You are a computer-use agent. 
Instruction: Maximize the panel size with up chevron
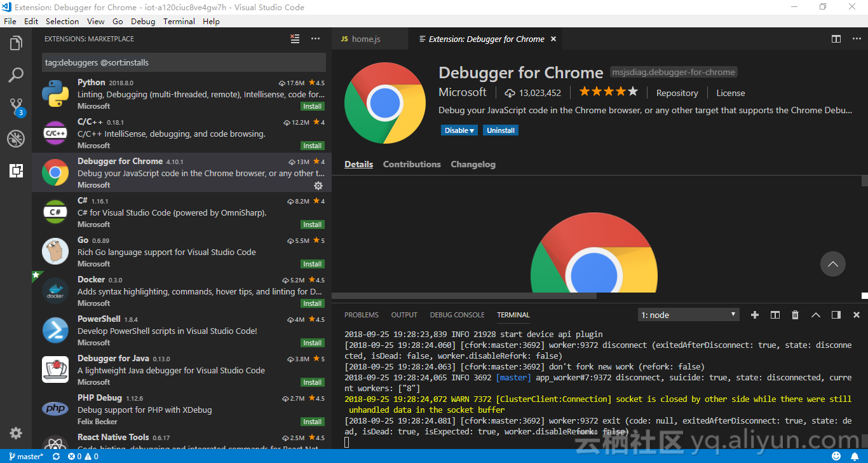(816, 315)
